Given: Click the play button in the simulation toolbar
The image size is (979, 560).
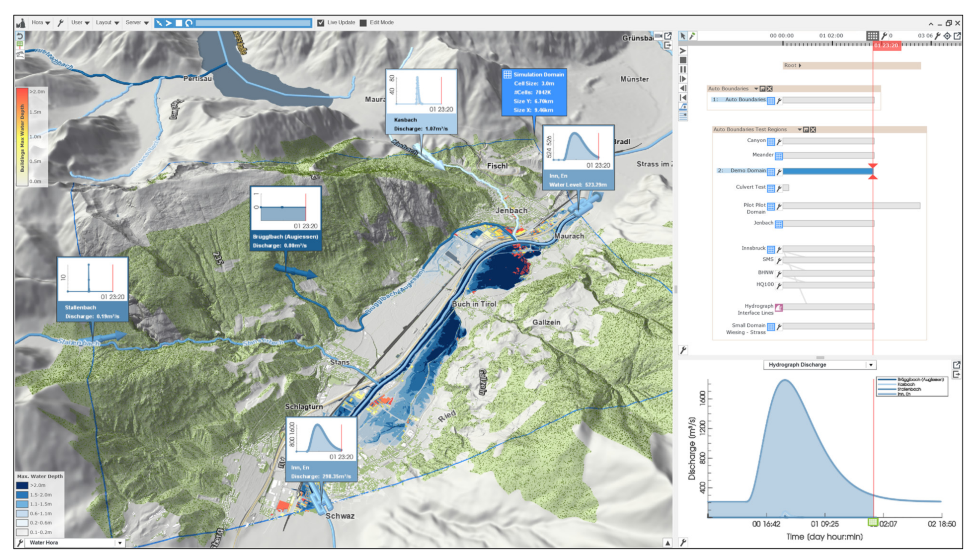Looking at the screenshot, I should (168, 23).
